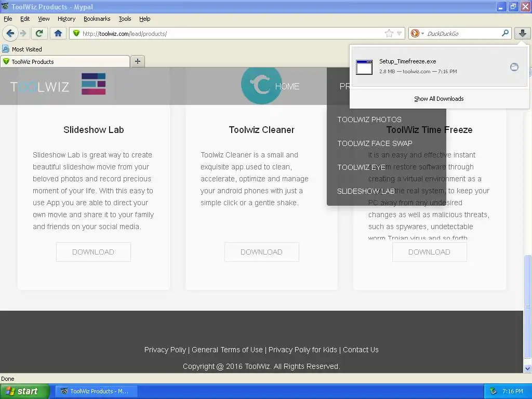The height and width of the screenshot is (399, 532).
Task: Click the page vertical scrollbar thumb
Action: click(527, 307)
